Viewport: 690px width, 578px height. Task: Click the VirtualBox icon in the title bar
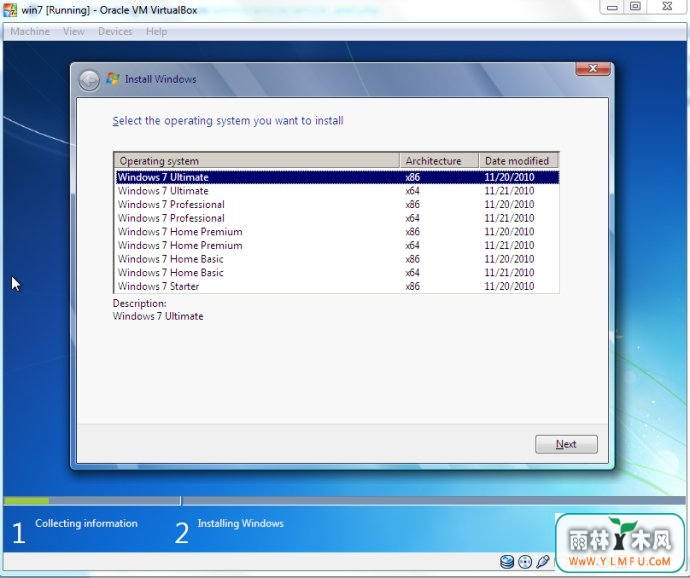10,10
